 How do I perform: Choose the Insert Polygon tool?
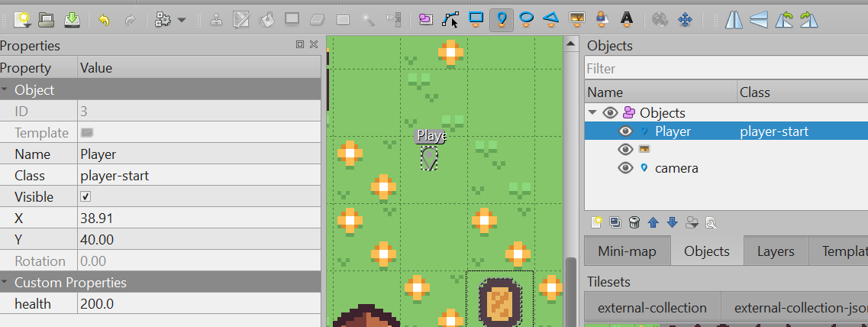(551, 19)
